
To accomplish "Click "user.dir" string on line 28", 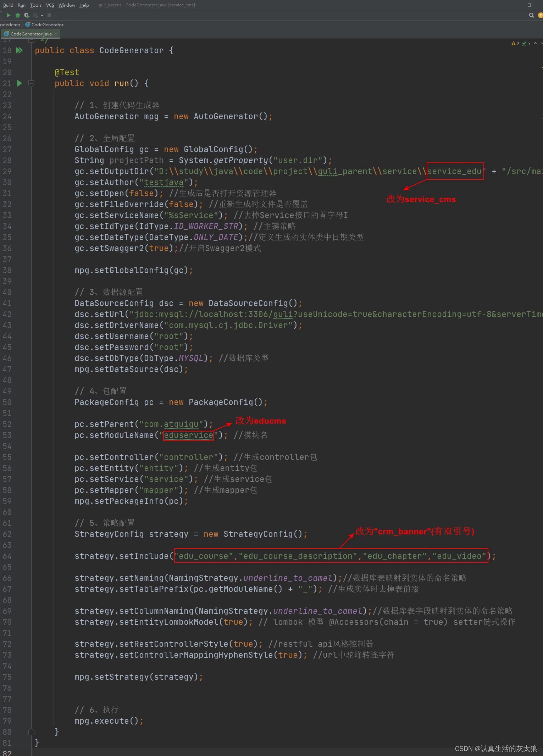I will (x=298, y=160).
